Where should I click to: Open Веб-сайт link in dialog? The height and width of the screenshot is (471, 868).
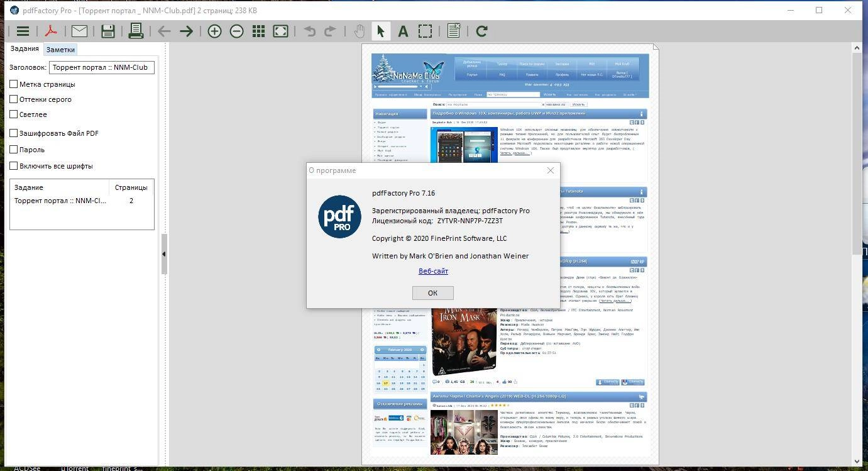click(433, 271)
